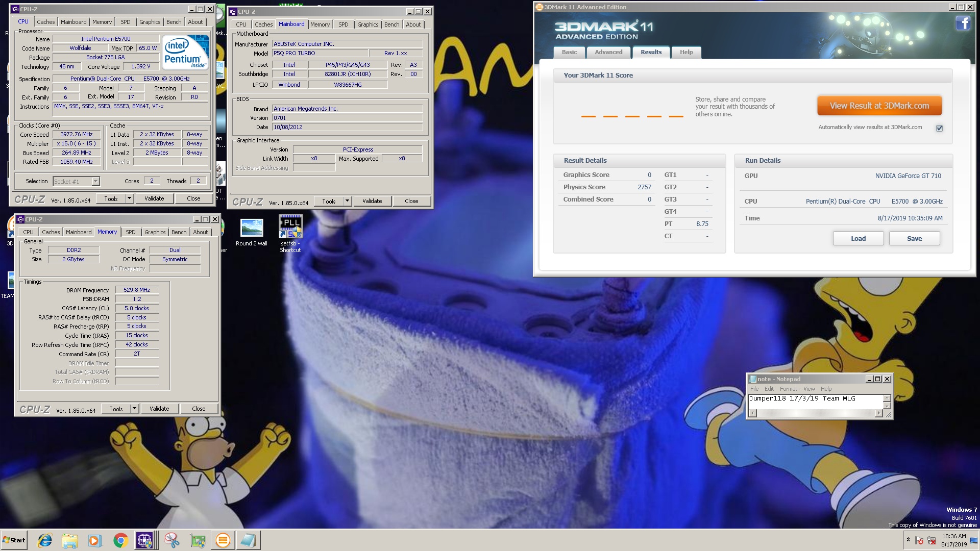Click Notepad vertical scrollbar down arrow

[x=887, y=406]
